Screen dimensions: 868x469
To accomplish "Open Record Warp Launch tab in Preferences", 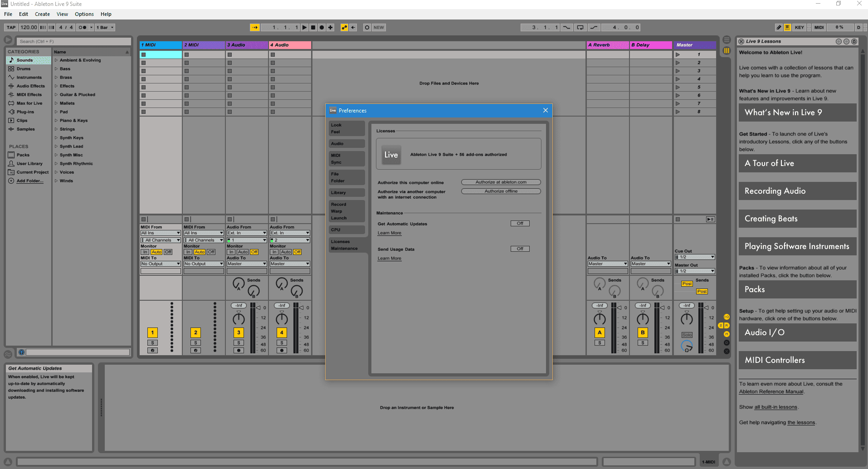I will click(x=347, y=211).
